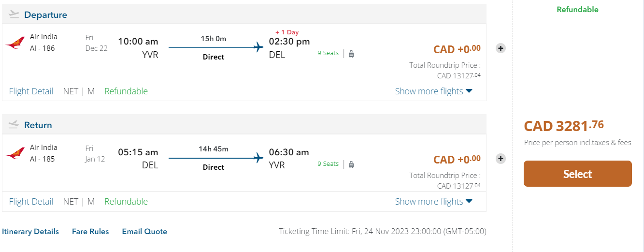Click the Email Quote link
This screenshot has height=252, width=644.
point(144,232)
